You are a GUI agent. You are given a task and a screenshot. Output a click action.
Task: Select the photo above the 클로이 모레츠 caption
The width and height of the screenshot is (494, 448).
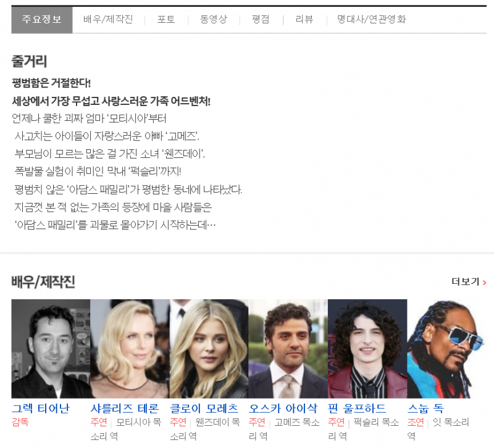(x=209, y=349)
